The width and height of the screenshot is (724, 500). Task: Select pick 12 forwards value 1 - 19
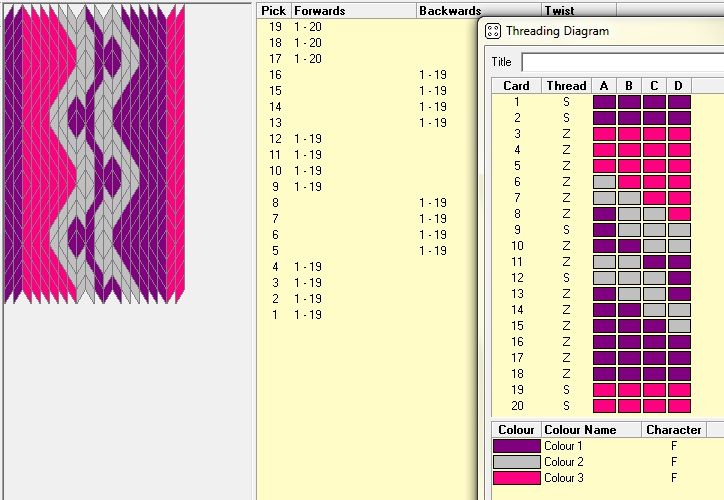308,139
